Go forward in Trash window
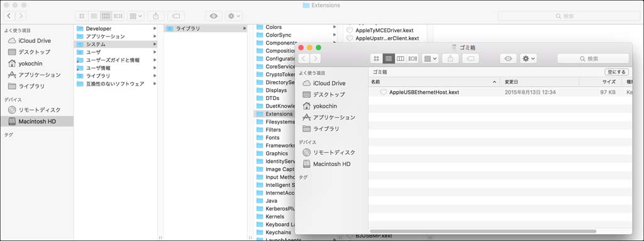 tap(315, 59)
